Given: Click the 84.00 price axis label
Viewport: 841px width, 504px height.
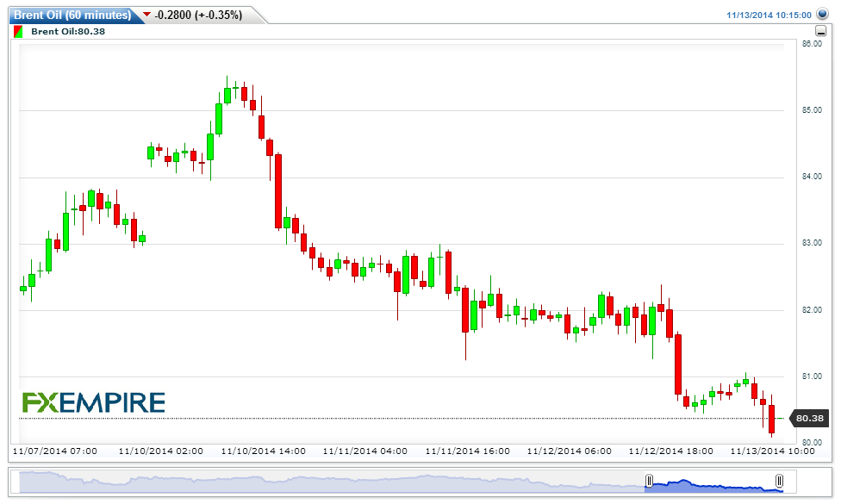Looking at the screenshot, I should 812,177.
